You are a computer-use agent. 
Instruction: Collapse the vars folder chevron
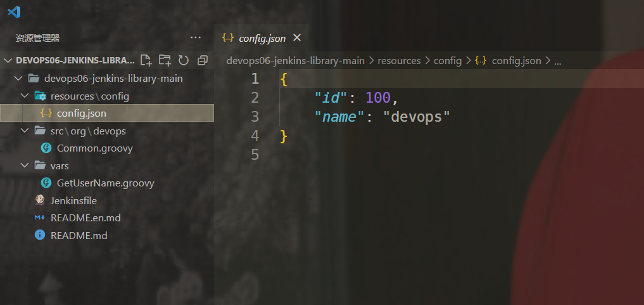[25, 165]
